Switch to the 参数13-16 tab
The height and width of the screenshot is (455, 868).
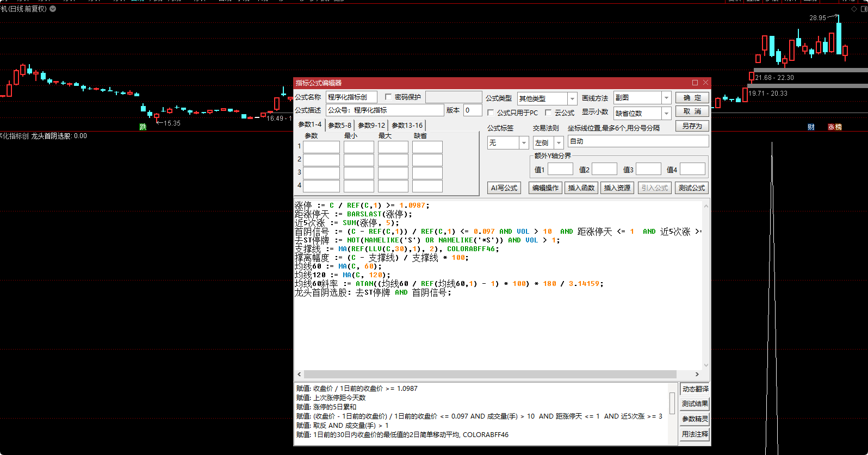pyautogui.click(x=407, y=125)
